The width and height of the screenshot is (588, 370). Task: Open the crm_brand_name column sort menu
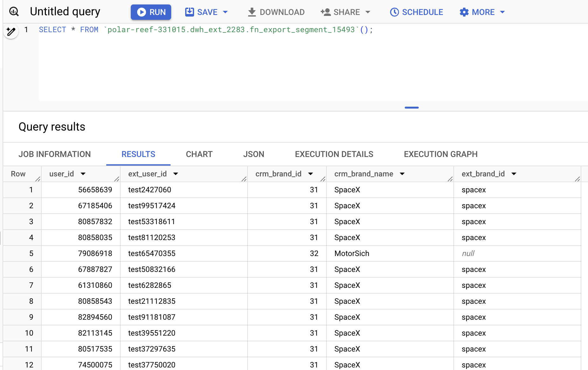click(x=402, y=174)
